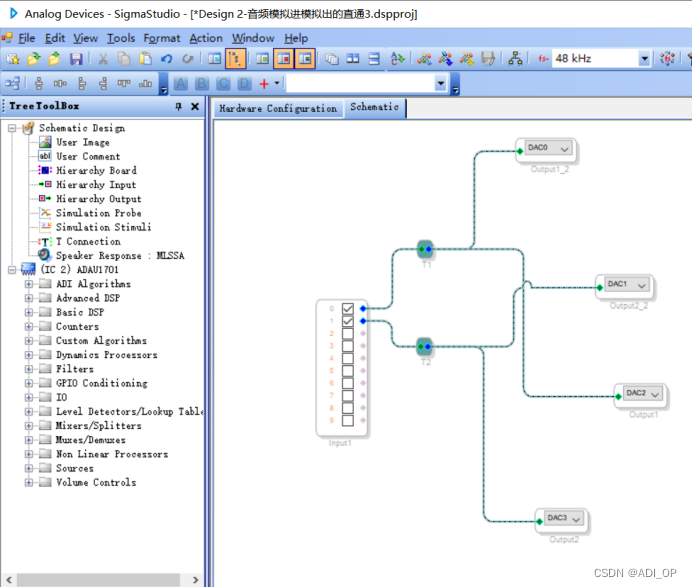Check Input1 channel 2 checkbox

pyautogui.click(x=348, y=333)
